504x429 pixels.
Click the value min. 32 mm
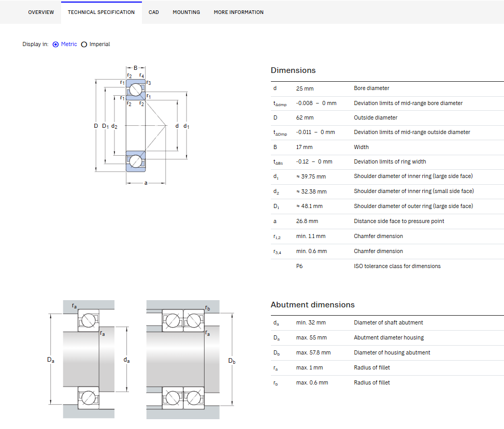point(311,323)
